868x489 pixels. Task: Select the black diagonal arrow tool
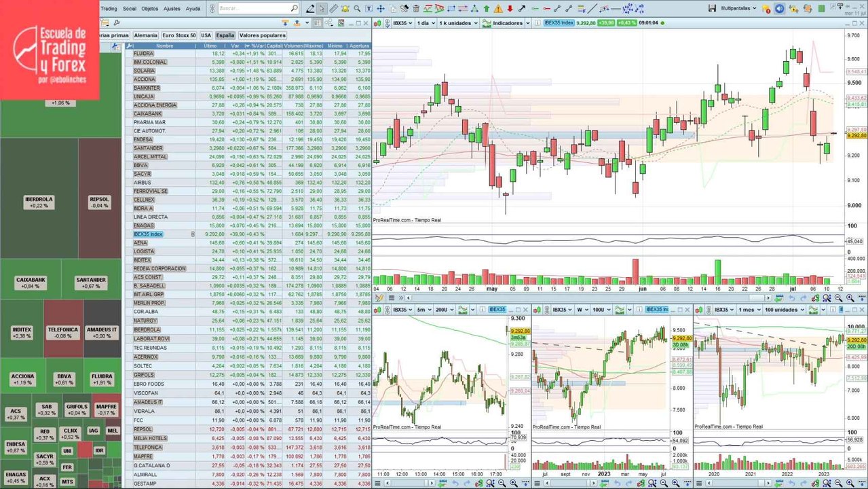521,9
